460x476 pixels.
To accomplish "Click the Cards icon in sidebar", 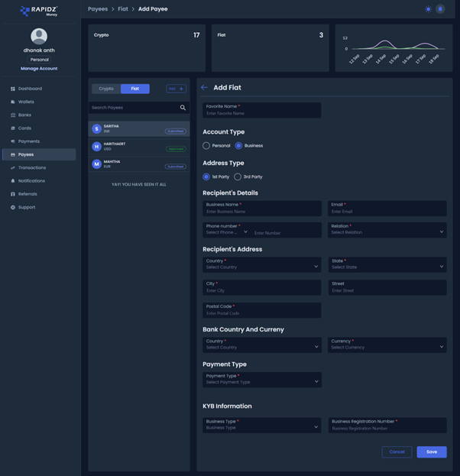I will 13,128.
